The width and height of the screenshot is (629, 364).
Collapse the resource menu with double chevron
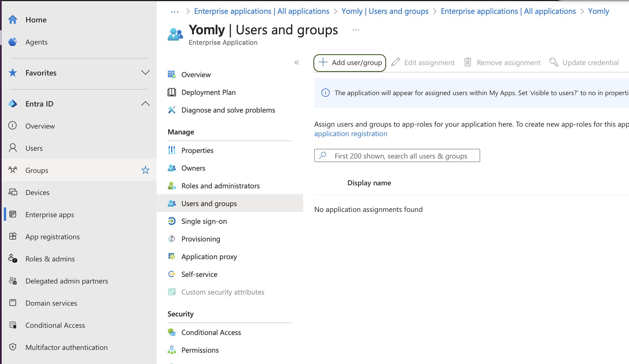297,63
